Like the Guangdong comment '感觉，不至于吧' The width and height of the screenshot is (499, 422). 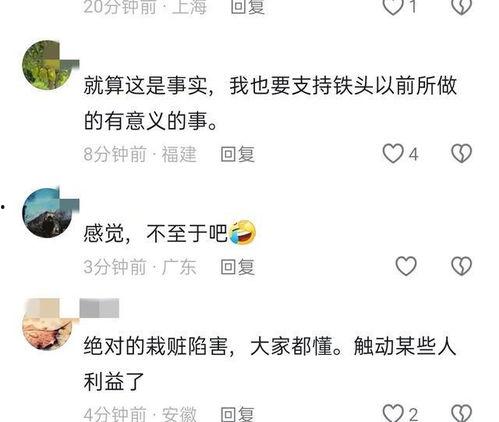coord(406,266)
